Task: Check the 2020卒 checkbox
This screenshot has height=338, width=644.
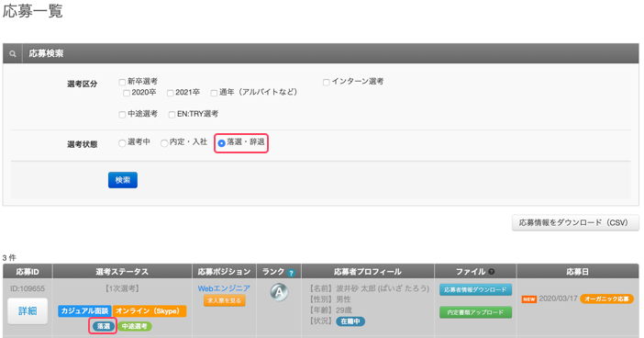Action: click(x=127, y=94)
